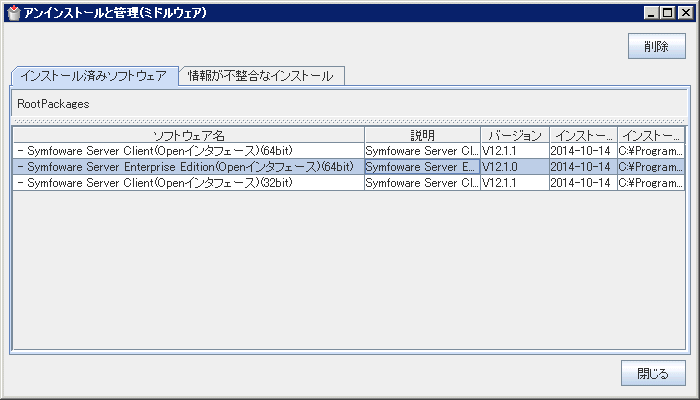Click the バージョン column header
The width and height of the screenshot is (700, 400).
[515, 135]
